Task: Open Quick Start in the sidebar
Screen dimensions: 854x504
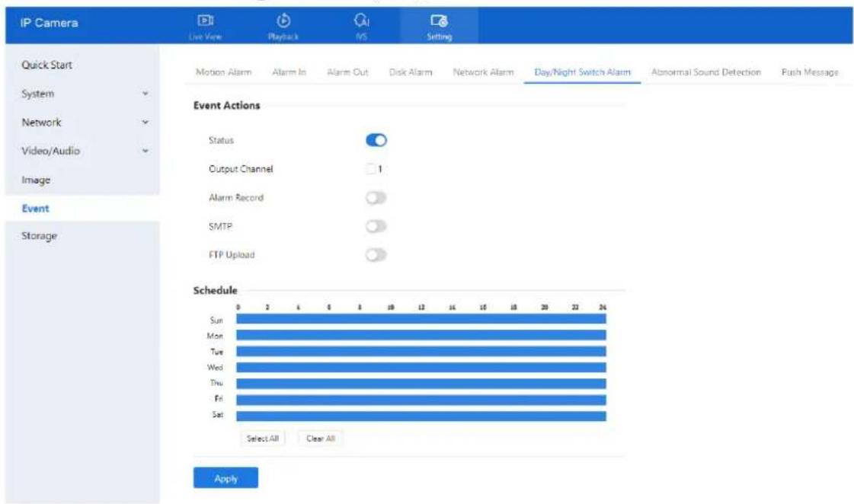Action: [x=46, y=65]
